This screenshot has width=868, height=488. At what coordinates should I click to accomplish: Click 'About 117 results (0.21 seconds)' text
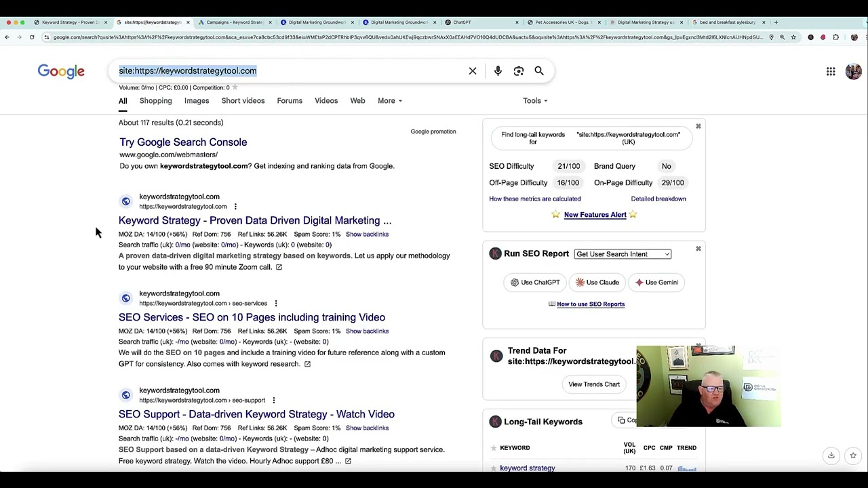[171, 123]
